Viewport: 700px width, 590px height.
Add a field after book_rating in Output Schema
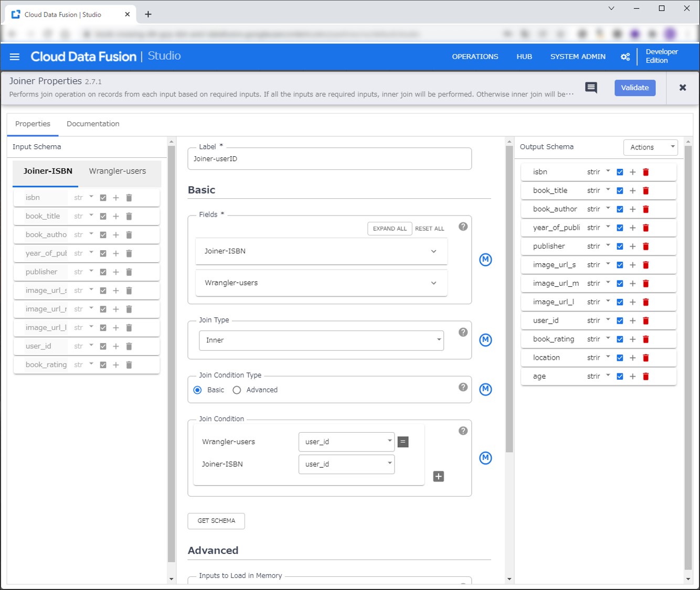(x=633, y=339)
